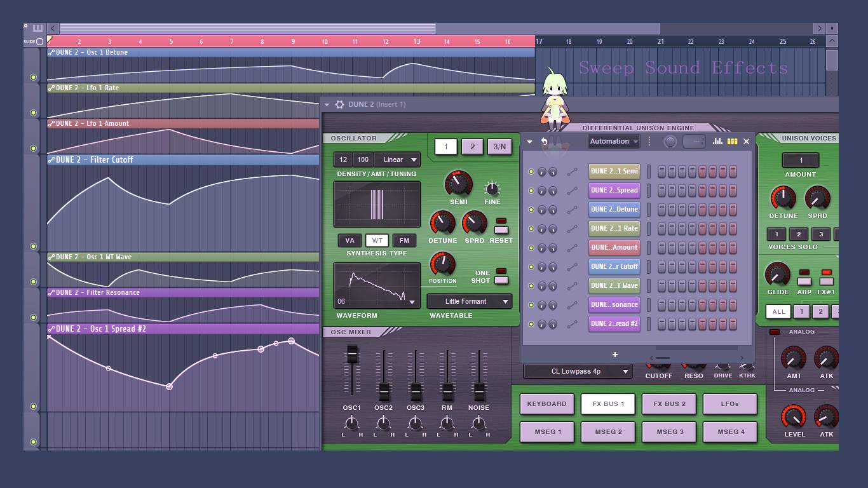Click the automation clip icon beside DUNE 2..read #2
Image resolution: width=868 pixels, height=488 pixels.
572,324
